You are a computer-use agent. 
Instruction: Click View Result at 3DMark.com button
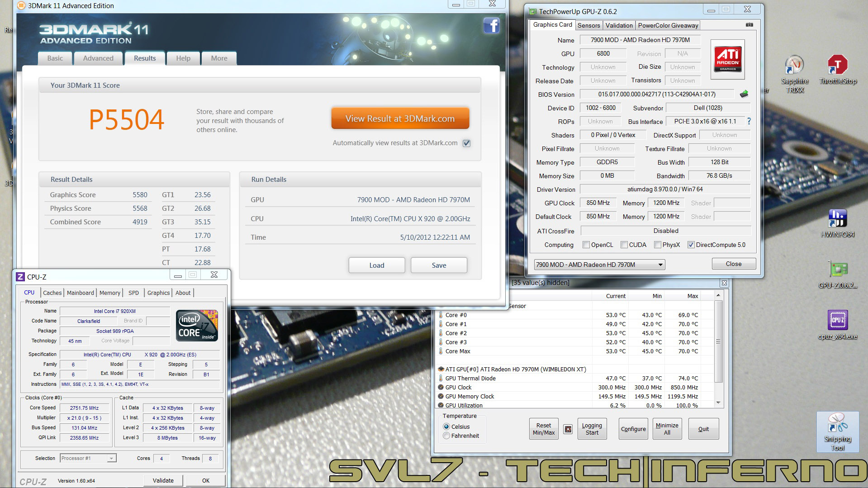tap(400, 118)
